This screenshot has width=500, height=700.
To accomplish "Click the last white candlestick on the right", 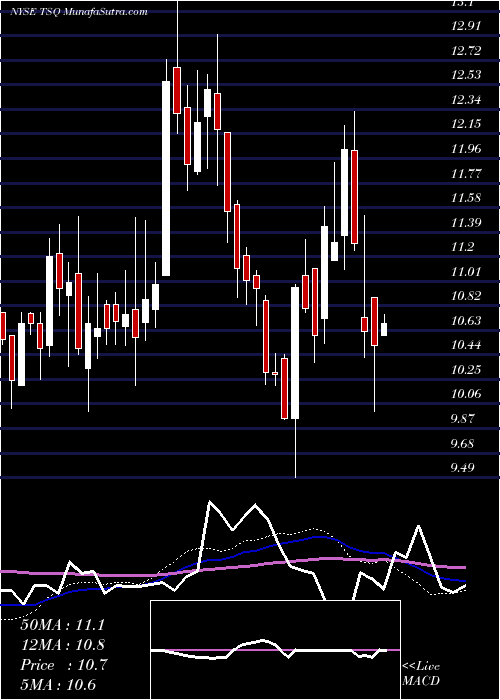I will pos(383,329).
